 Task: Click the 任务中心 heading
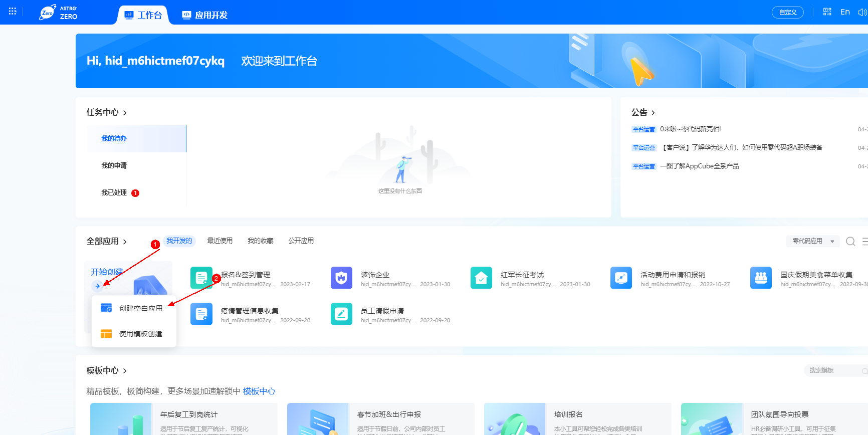102,112
